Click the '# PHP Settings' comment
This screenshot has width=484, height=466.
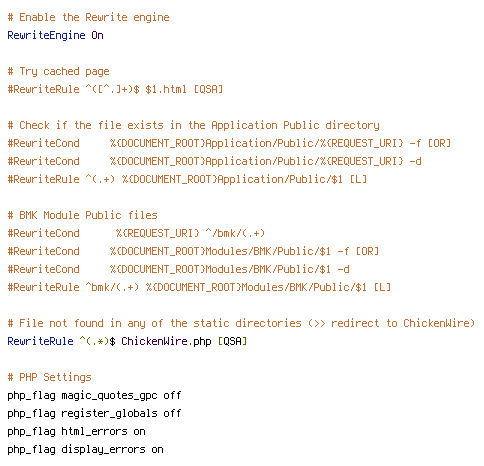[49, 378]
